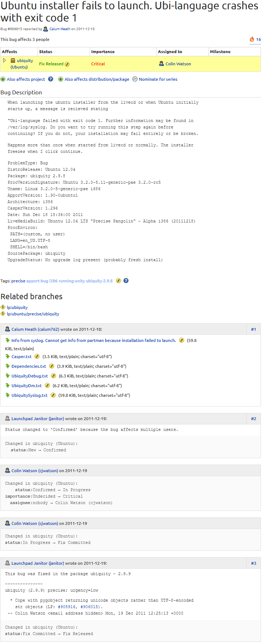Click Colin Watson's person icon in Assigned to

point(162,64)
